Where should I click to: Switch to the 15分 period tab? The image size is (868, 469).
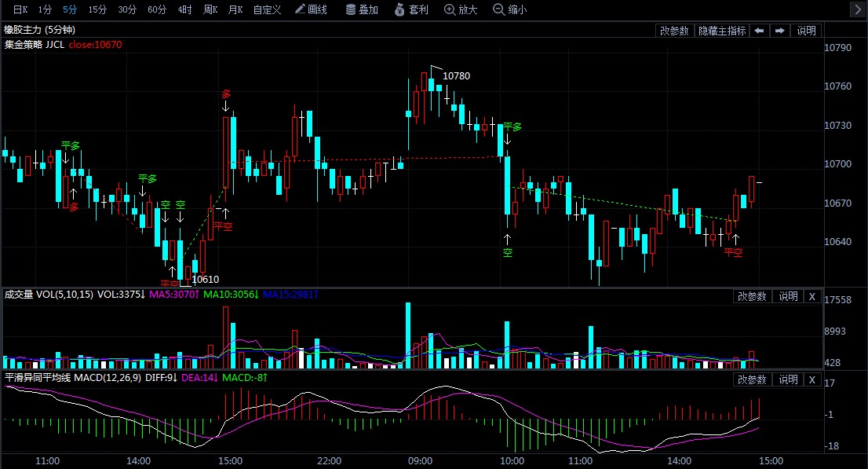(x=97, y=9)
